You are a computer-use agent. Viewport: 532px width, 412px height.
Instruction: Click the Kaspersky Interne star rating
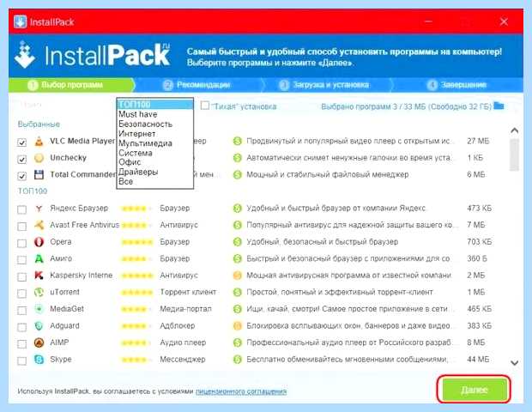[137, 276]
